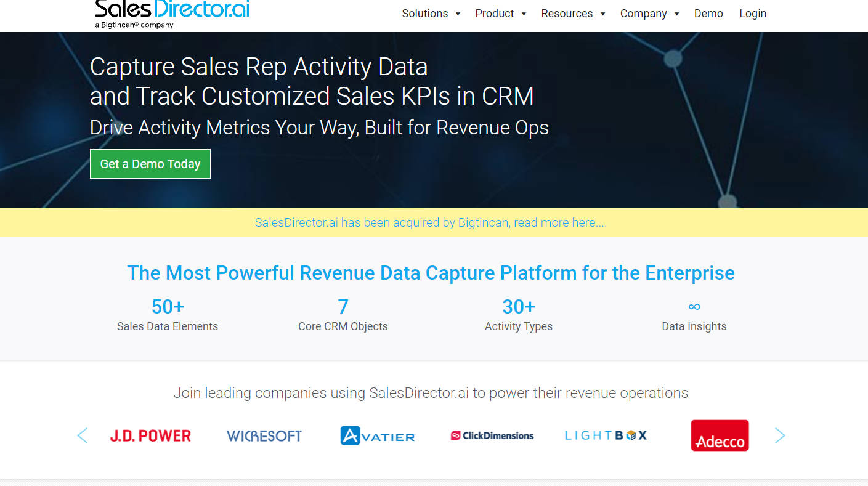The width and height of the screenshot is (868, 486).
Task: Click the Avatier logo
Action: pos(377,435)
